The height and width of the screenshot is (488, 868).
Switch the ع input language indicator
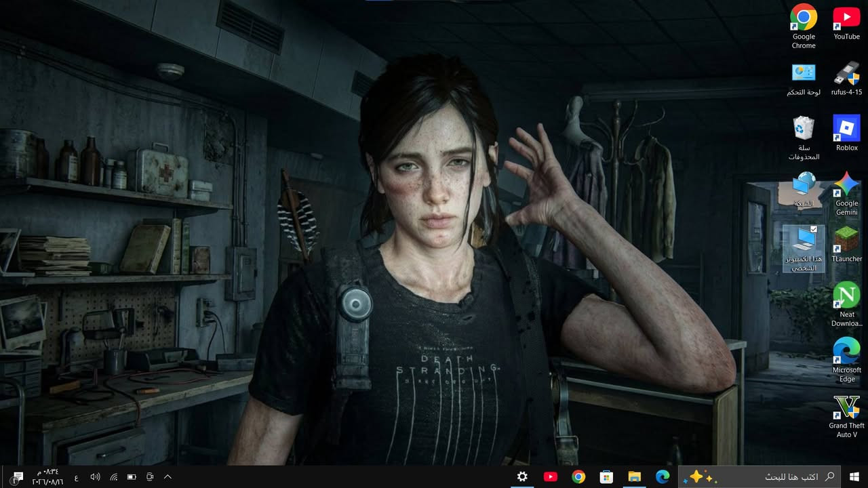pyautogui.click(x=76, y=477)
